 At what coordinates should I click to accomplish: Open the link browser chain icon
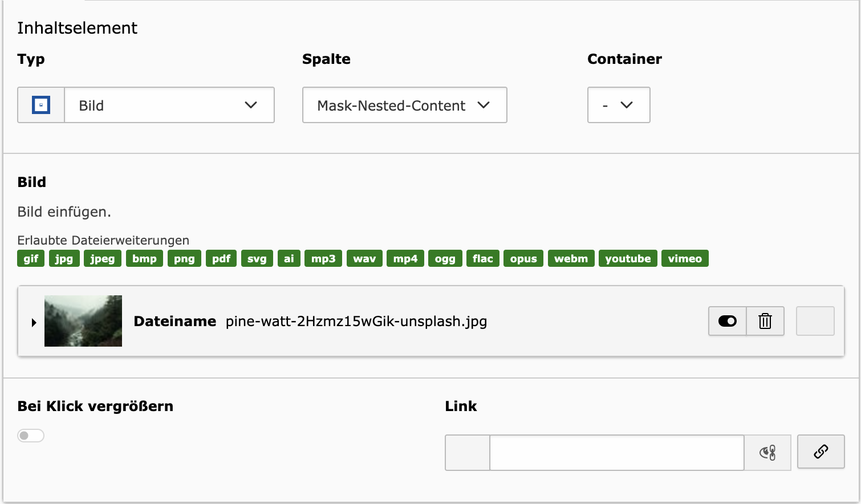tap(821, 452)
